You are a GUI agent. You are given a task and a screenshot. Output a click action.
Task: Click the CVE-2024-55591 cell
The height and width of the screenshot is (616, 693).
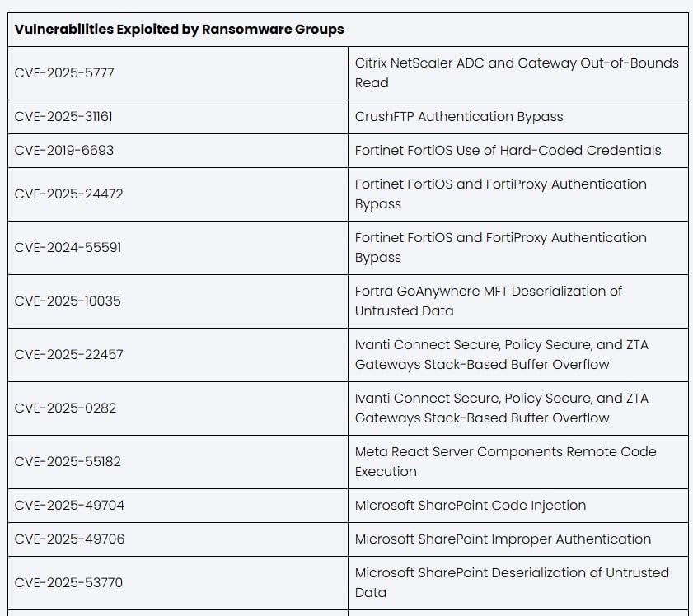[x=68, y=248]
